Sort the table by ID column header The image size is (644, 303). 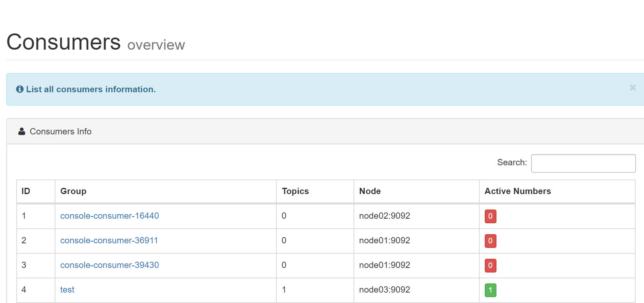click(36, 192)
